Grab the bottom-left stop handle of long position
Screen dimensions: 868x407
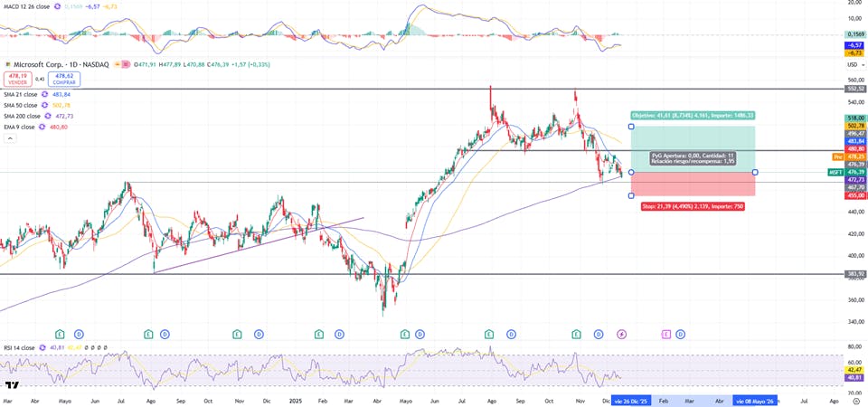[x=632, y=195]
